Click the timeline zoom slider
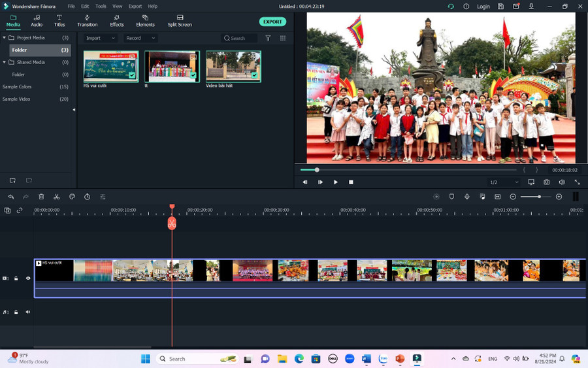Image resolution: width=588 pixels, height=368 pixels. (539, 197)
